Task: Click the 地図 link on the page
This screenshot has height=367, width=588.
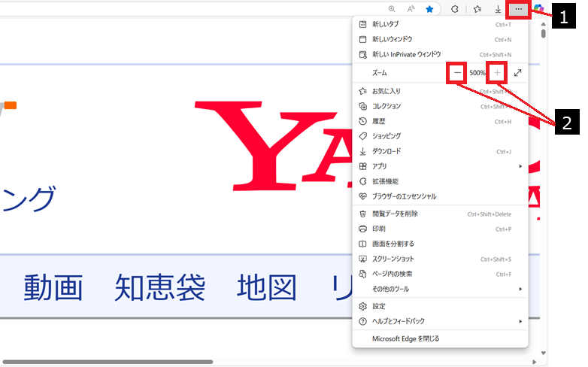Action: 267,287
